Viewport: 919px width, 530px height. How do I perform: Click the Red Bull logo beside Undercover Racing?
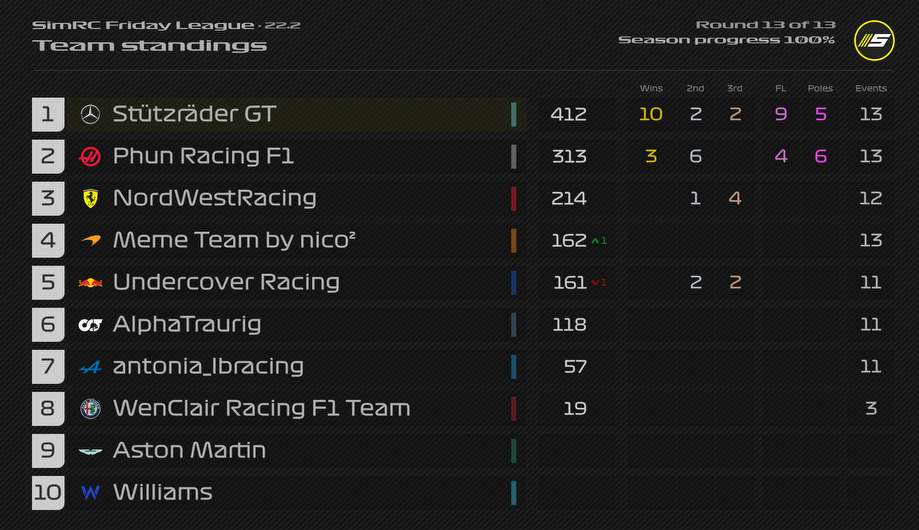point(90,282)
